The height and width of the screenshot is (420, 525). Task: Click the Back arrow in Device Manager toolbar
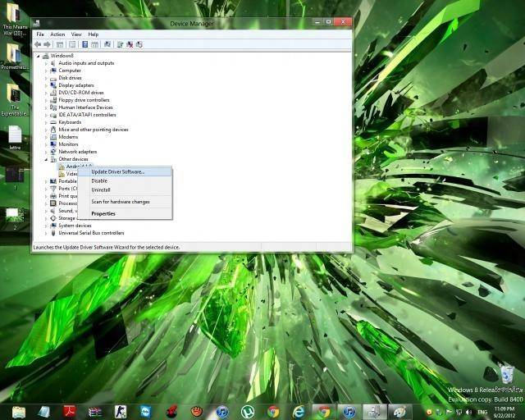pos(38,44)
